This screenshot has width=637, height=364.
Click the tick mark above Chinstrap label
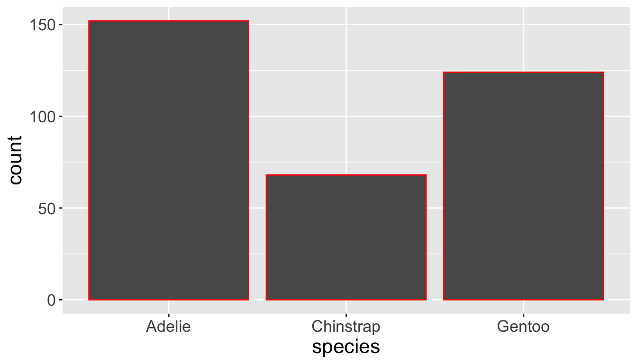click(x=346, y=316)
